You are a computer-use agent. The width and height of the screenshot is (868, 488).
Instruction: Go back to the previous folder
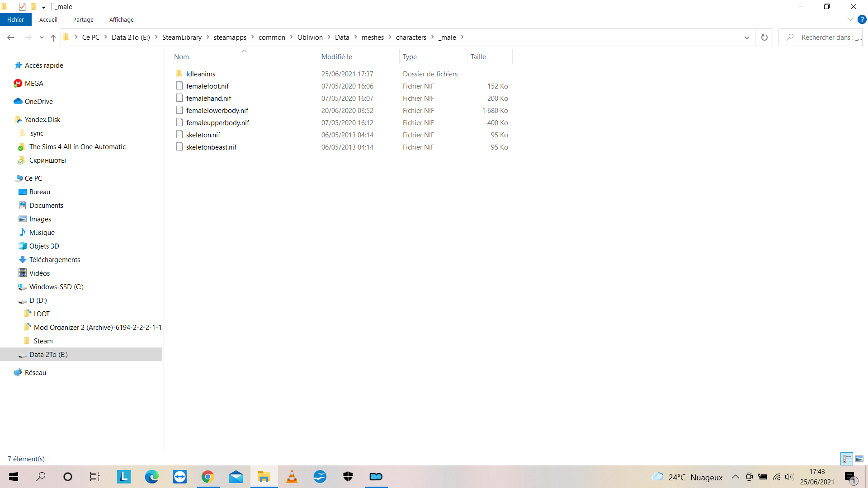tap(11, 38)
